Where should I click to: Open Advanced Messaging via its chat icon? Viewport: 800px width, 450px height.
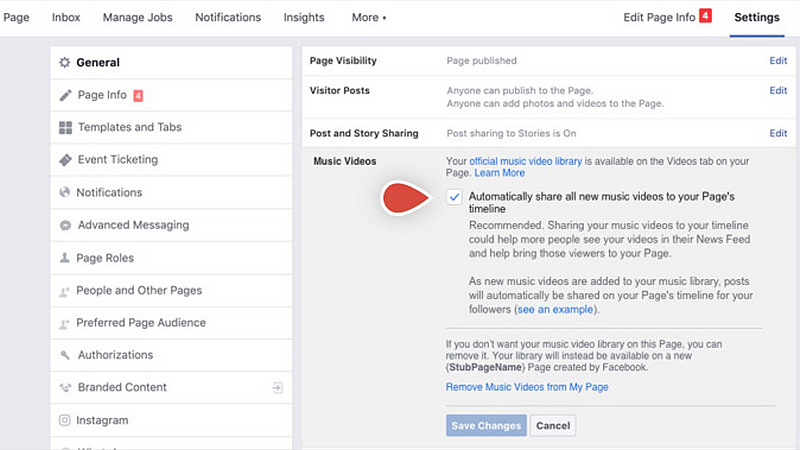pyautogui.click(x=65, y=225)
